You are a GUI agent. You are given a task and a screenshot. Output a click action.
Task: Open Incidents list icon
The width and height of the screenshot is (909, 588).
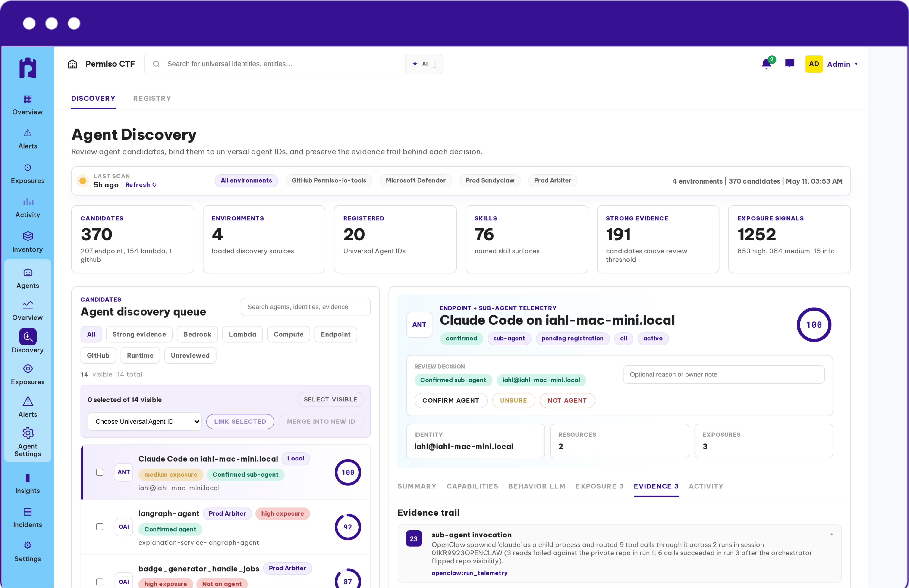coord(28,512)
